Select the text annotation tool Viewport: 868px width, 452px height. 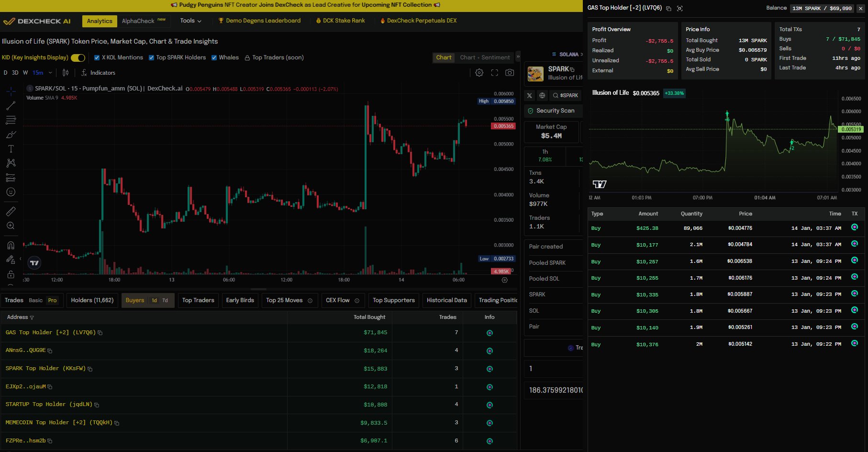pos(11,149)
